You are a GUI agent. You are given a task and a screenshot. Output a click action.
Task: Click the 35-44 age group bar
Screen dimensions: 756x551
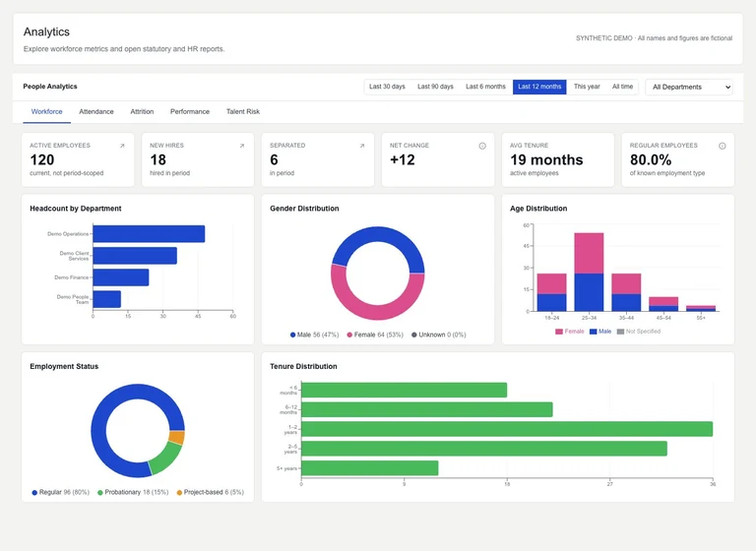[x=626, y=292]
